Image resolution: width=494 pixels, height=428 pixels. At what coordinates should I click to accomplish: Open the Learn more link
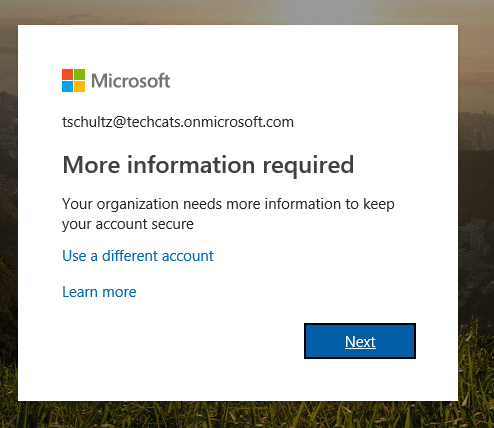99,292
